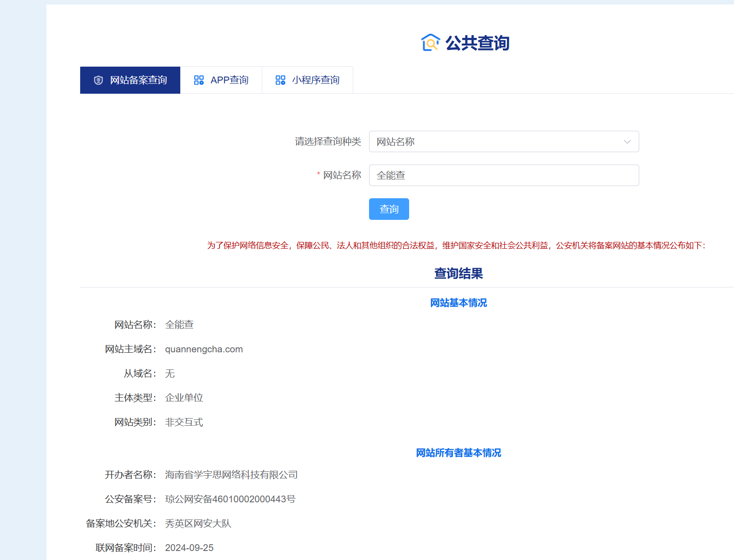Open the 小程序查询 tab
This screenshot has width=734, height=560.
coord(307,80)
